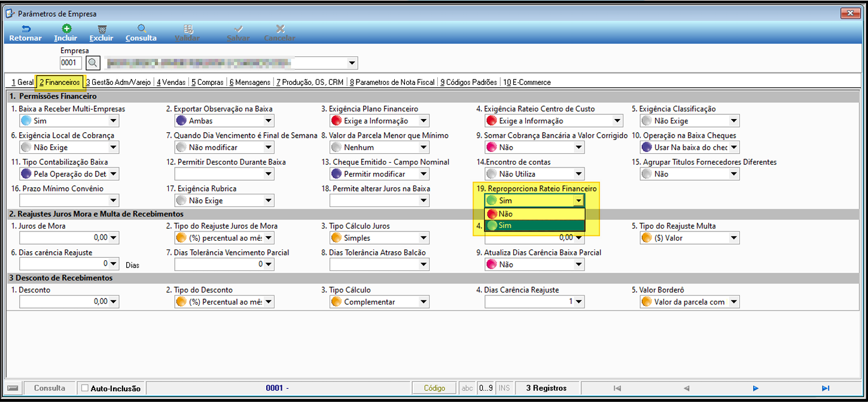The image size is (868, 402).
Task: Open Consulta magnifier in toolbar
Action: coord(141,29)
